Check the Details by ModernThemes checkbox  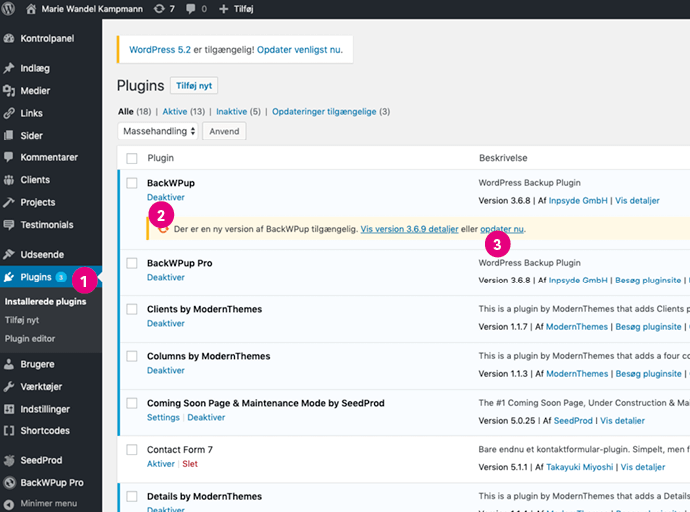(x=132, y=496)
